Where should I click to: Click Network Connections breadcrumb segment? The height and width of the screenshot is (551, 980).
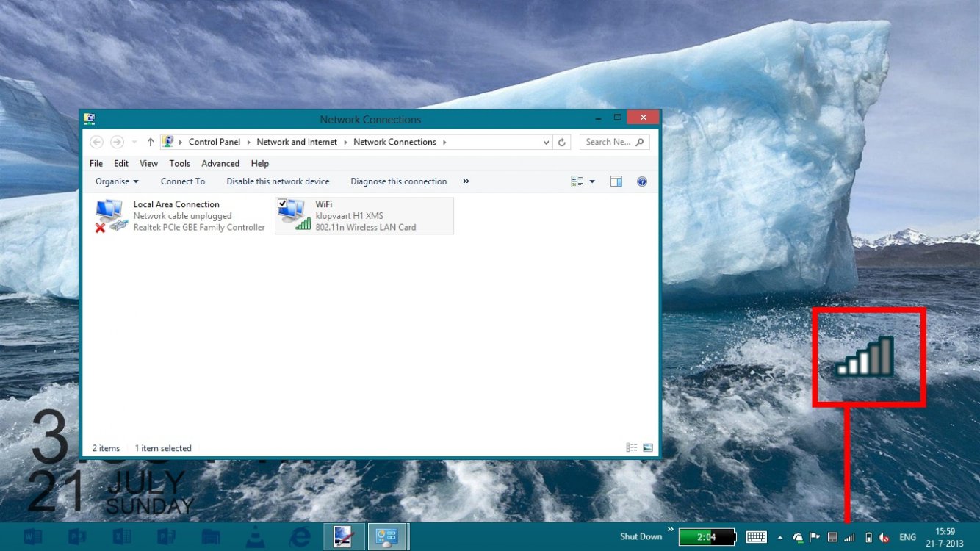tap(394, 142)
